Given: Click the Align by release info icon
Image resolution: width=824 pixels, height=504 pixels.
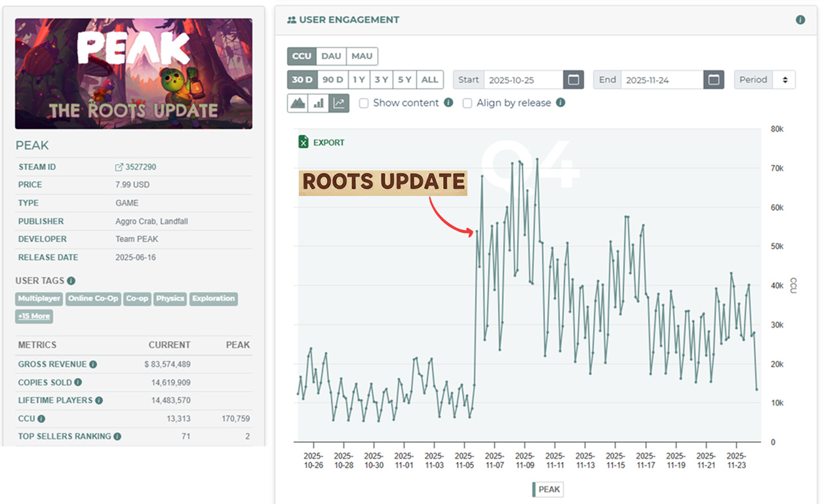Looking at the screenshot, I should tap(560, 103).
